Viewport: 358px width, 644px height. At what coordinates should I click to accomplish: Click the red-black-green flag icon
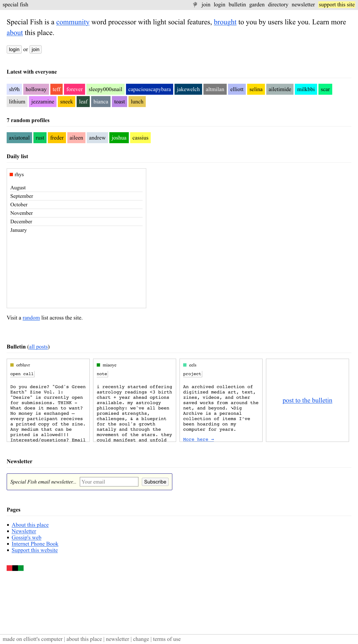point(15,568)
